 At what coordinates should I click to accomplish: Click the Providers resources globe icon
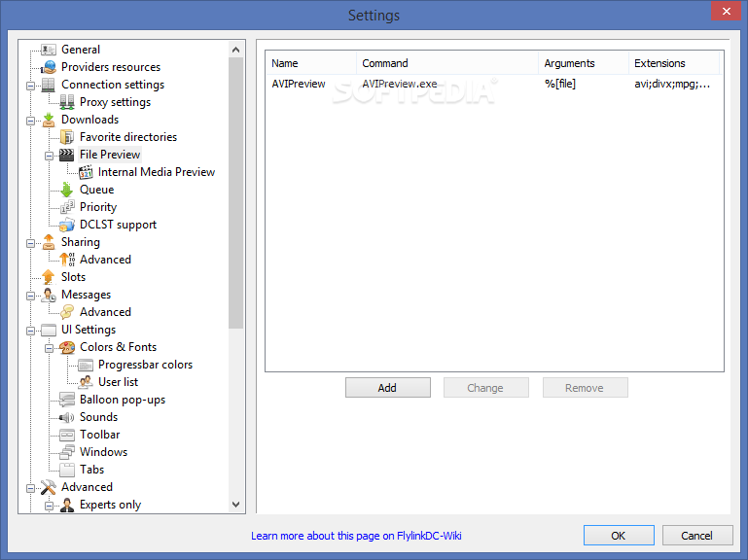point(49,67)
